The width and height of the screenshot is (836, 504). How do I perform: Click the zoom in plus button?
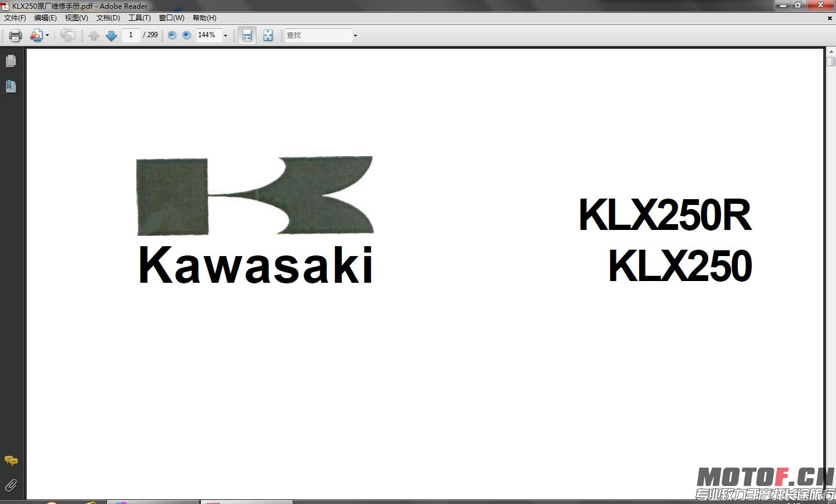[186, 35]
